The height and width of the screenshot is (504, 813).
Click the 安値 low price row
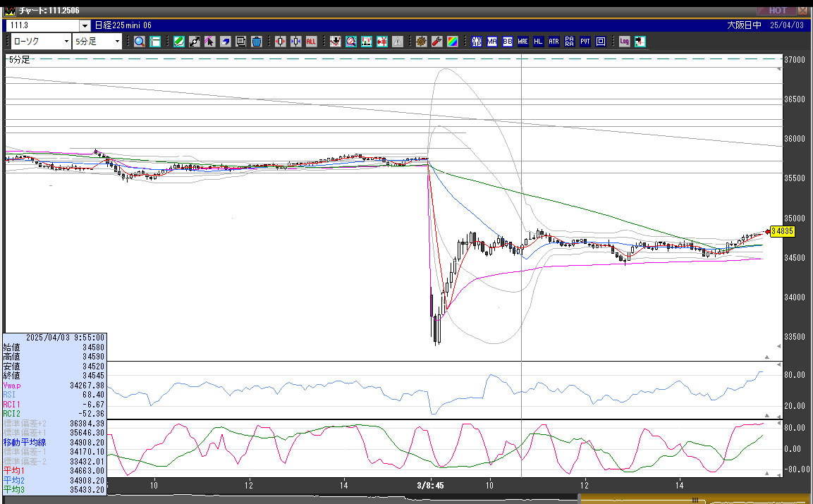click(54, 366)
